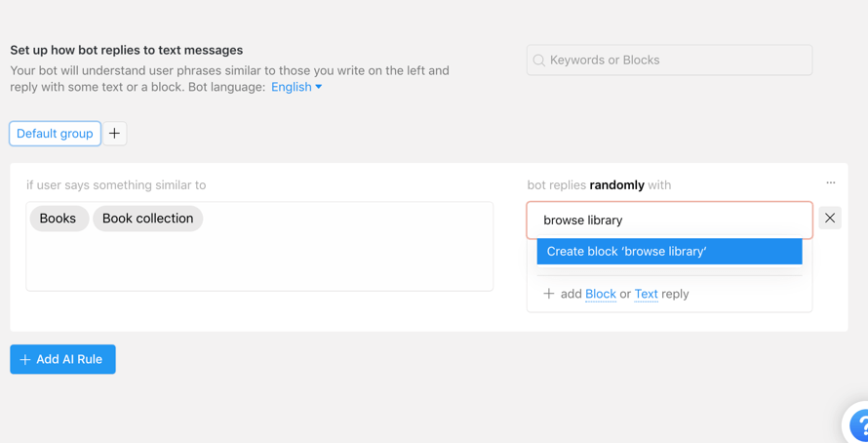
Task: Click the Block link to add reply
Action: pyautogui.click(x=600, y=294)
